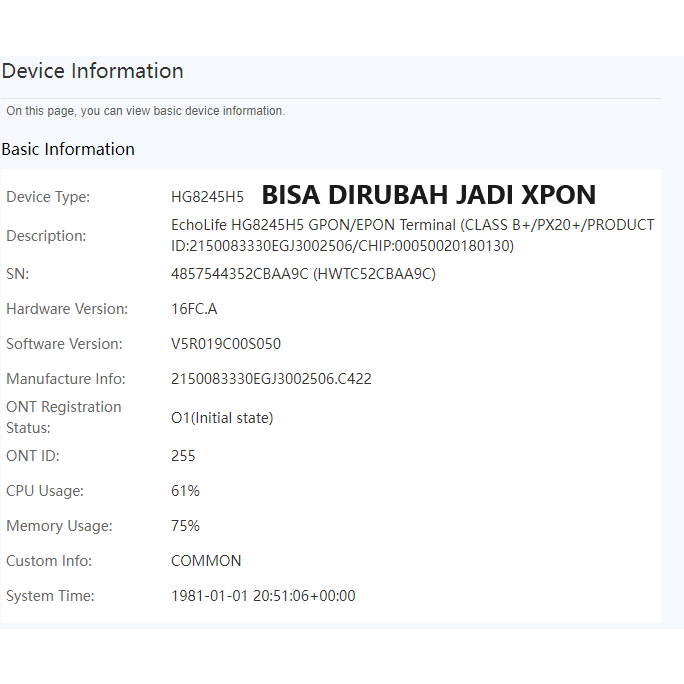Image resolution: width=684 pixels, height=684 pixels.
Task: Select the COMMON custom info value
Action: pos(206,561)
